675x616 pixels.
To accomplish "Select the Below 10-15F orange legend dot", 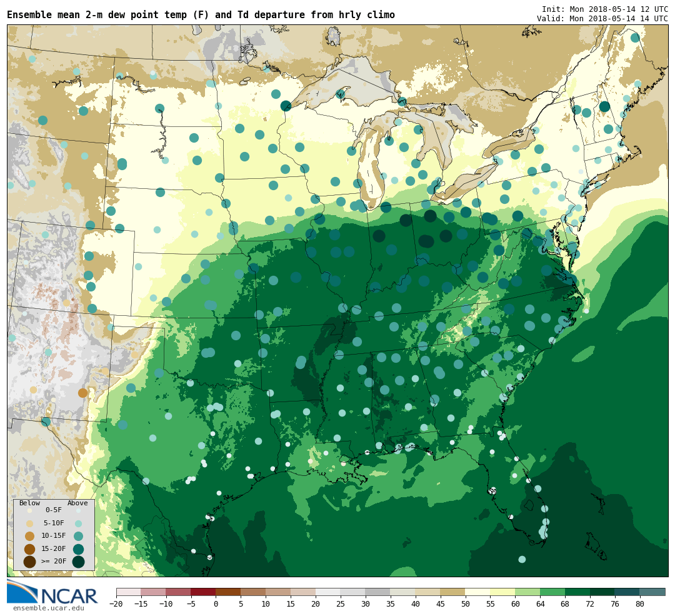I will tap(29, 537).
